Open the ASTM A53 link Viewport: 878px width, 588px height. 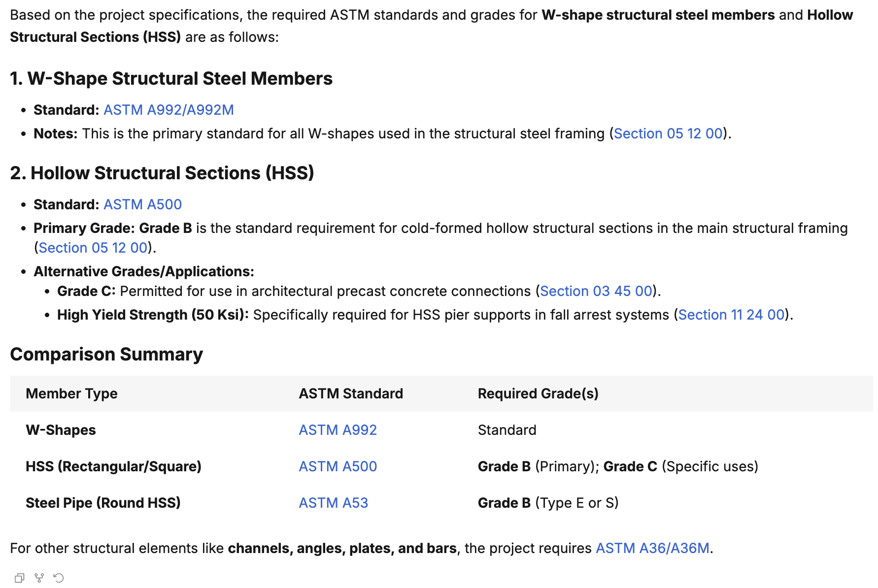tap(334, 503)
